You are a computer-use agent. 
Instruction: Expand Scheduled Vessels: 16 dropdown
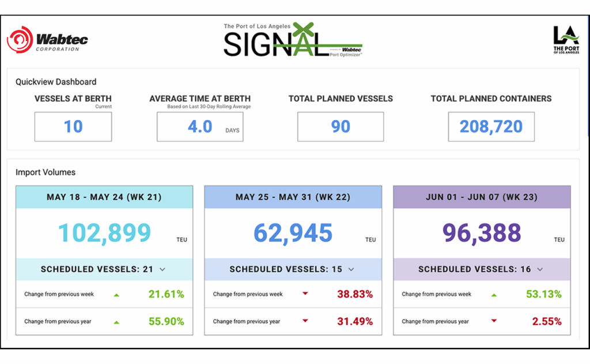click(x=540, y=270)
